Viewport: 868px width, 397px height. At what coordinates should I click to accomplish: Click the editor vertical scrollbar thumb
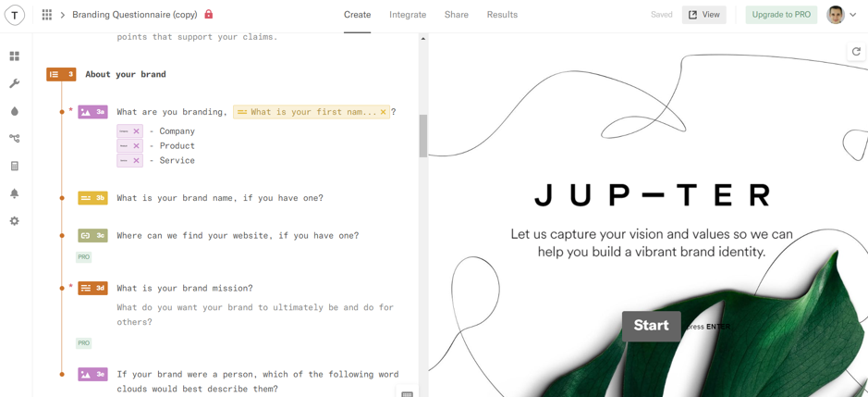click(x=423, y=136)
